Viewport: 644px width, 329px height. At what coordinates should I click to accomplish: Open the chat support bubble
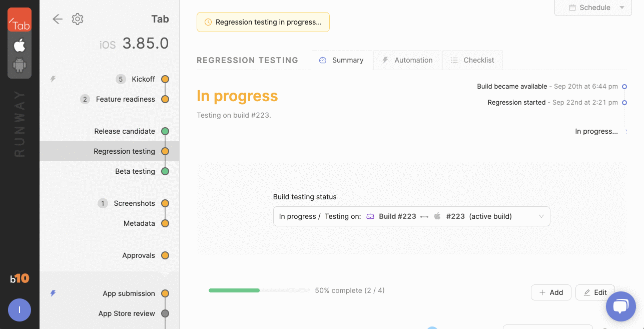pyautogui.click(x=620, y=306)
